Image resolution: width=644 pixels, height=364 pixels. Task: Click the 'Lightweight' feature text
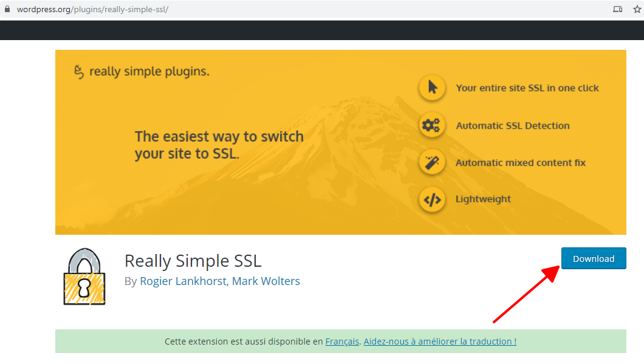pyautogui.click(x=483, y=199)
